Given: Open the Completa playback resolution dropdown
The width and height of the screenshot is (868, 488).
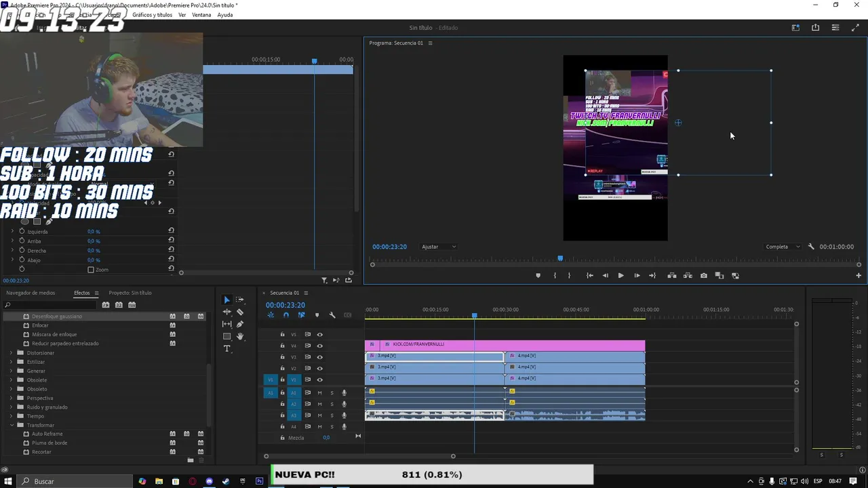Looking at the screenshot, I should 783,247.
